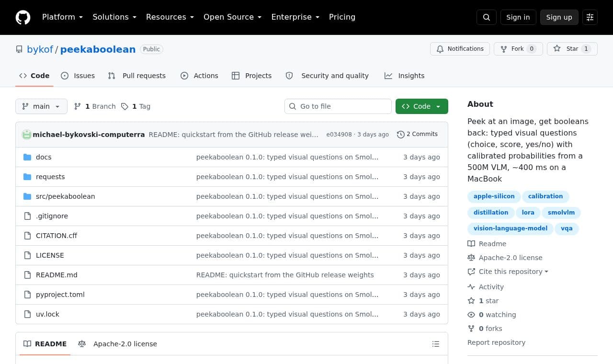
Task: Open the green Code dropdown button
Action: (x=422, y=106)
